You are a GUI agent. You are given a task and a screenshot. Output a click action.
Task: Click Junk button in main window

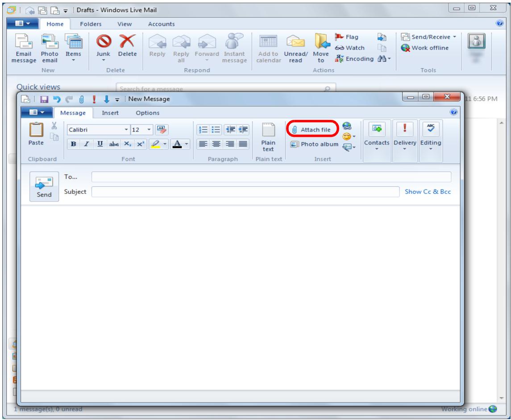pyautogui.click(x=103, y=48)
